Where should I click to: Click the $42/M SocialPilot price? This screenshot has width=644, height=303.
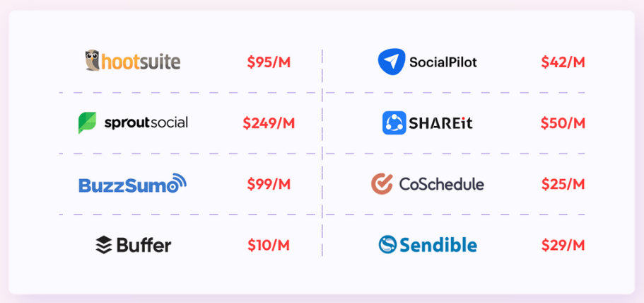click(563, 62)
